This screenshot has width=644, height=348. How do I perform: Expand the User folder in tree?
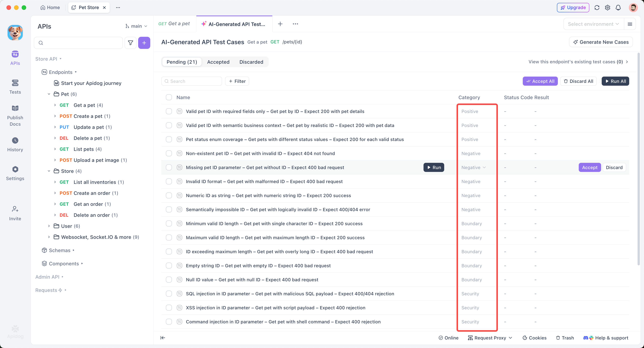point(49,226)
